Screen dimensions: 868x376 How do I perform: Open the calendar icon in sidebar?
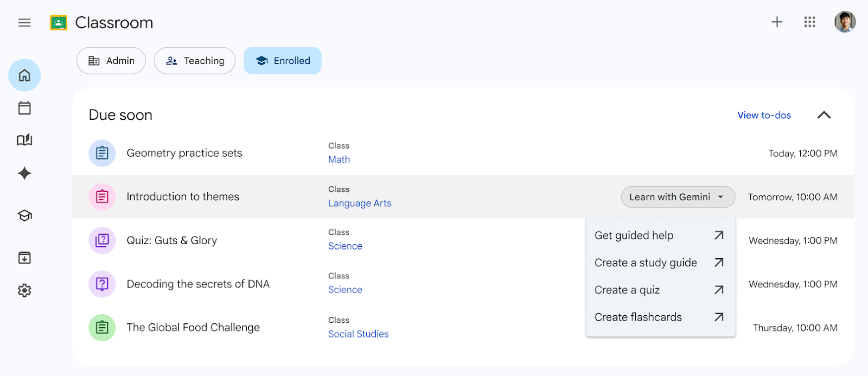pos(24,108)
